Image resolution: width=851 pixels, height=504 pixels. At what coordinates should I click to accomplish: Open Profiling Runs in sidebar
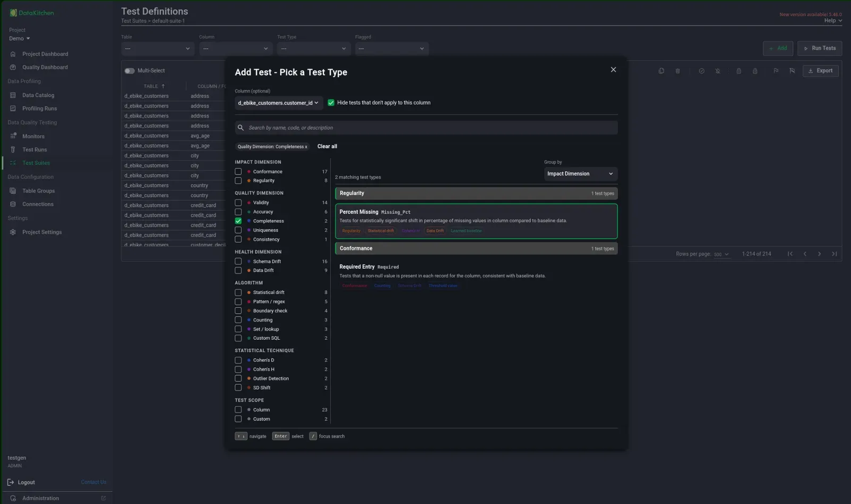coord(39,108)
